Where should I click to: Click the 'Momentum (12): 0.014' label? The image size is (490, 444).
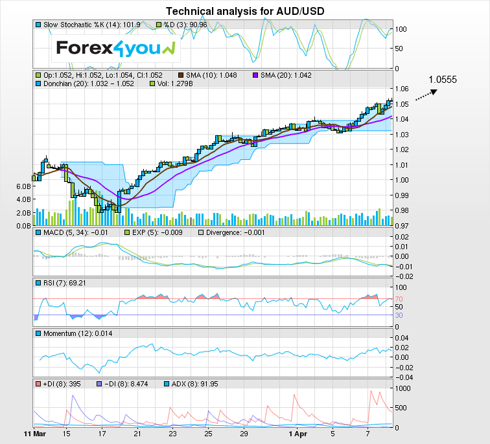click(x=78, y=333)
